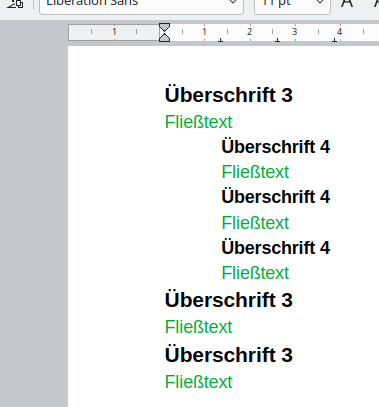
Task: Select the first-line indent marker on ruler
Action: (x=165, y=27)
